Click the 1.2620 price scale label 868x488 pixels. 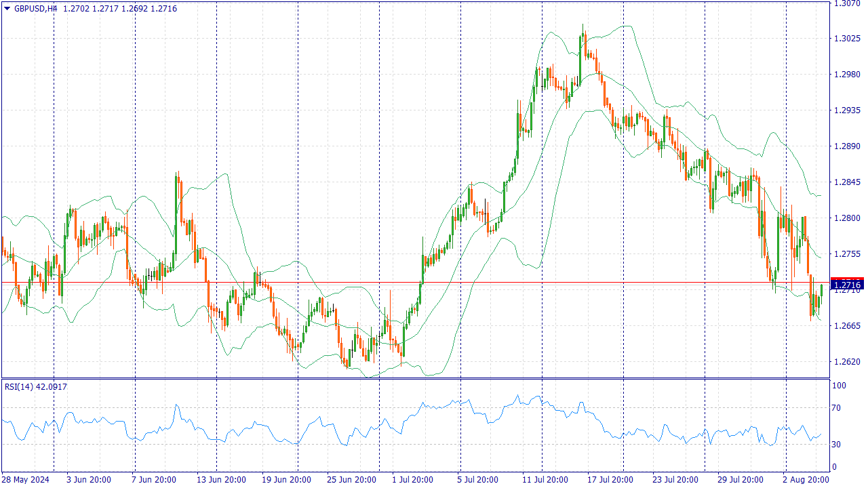coord(847,361)
